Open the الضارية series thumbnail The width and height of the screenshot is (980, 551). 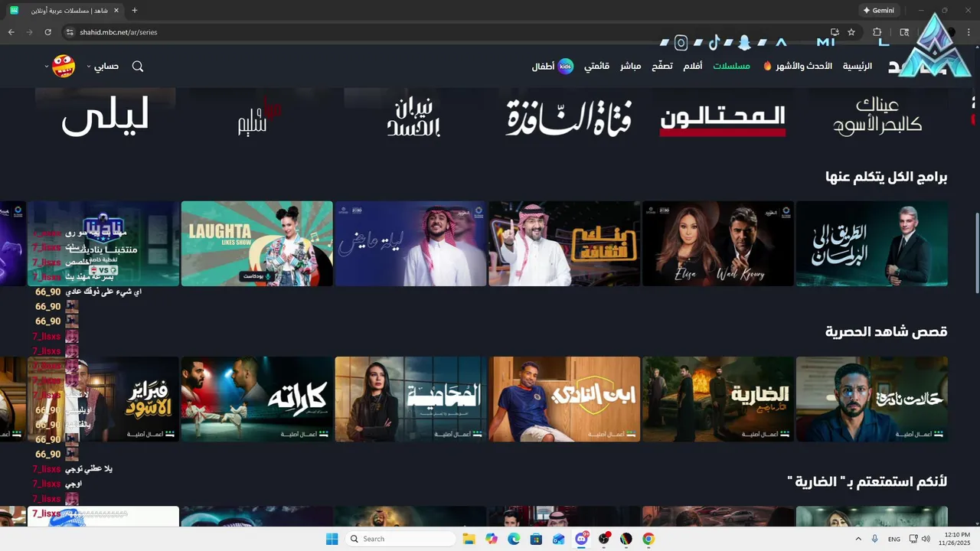click(x=718, y=399)
